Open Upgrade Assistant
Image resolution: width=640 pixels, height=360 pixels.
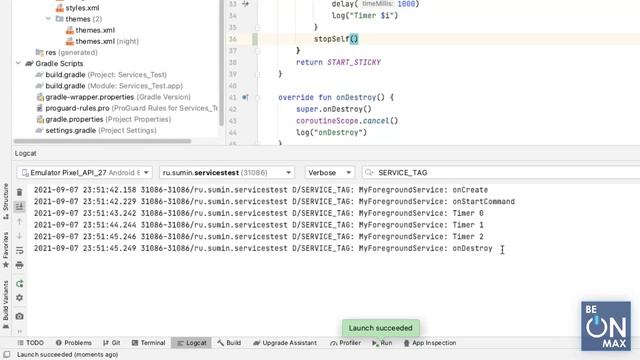[x=285, y=343]
